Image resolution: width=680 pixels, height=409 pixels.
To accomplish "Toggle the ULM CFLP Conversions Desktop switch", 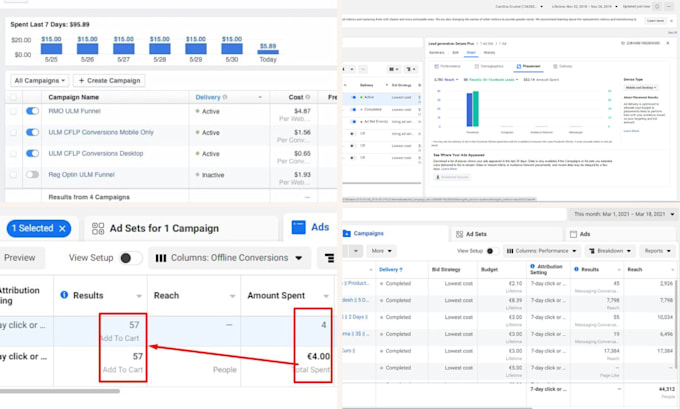I will point(33,154).
